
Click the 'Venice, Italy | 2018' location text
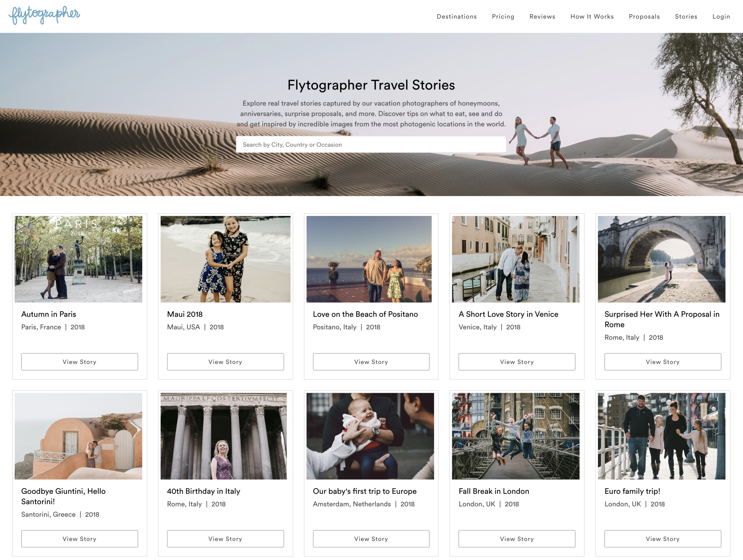(489, 327)
